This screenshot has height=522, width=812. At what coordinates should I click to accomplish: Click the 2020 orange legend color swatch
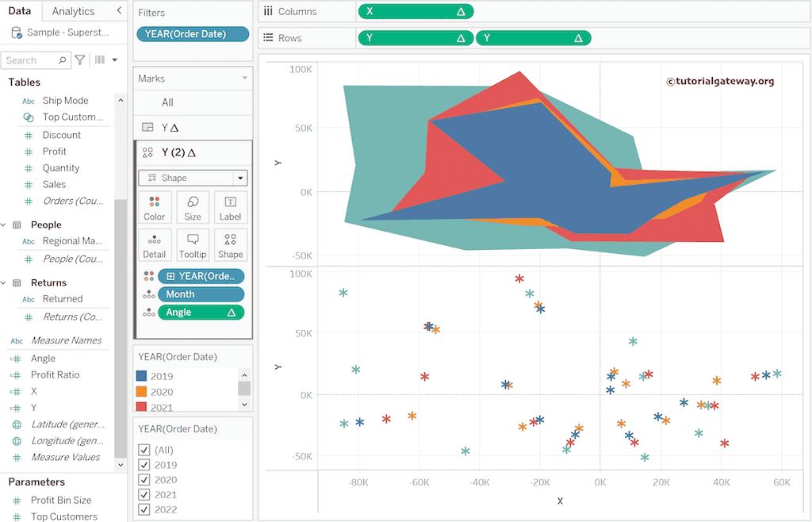point(142,392)
